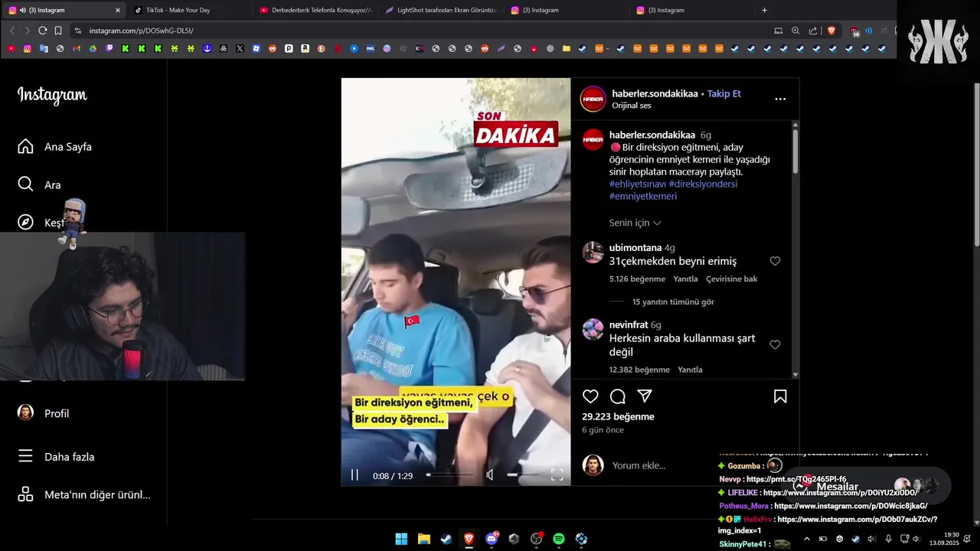Reload the page

point(42,31)
